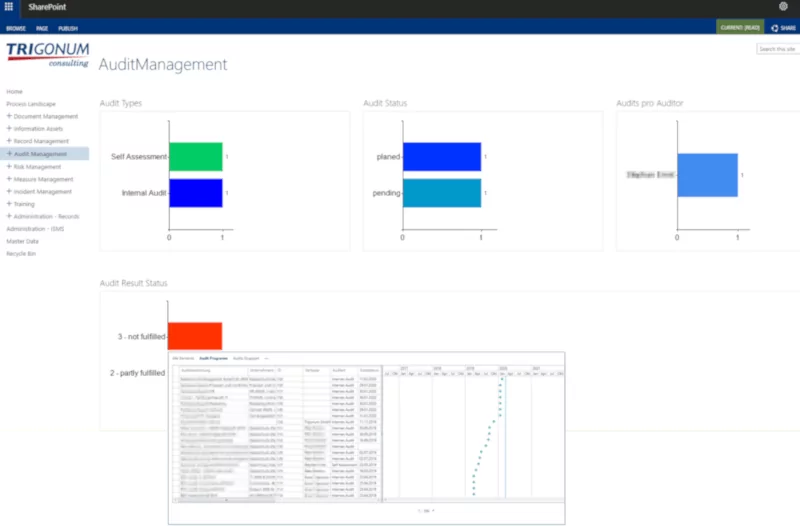The width and height of the screenshot is (800, 526).
Task: Expand the Document Management node
Action: click(9, 116)
